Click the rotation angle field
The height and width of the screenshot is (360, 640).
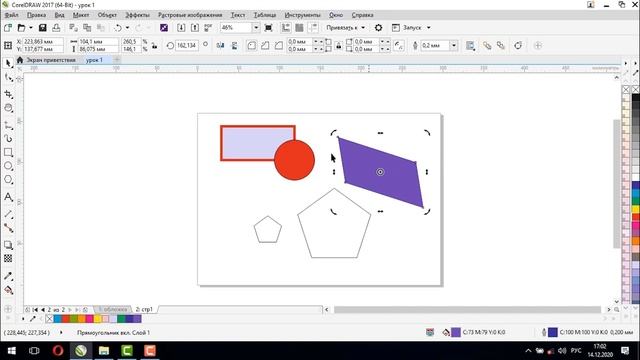pos(187,45)
